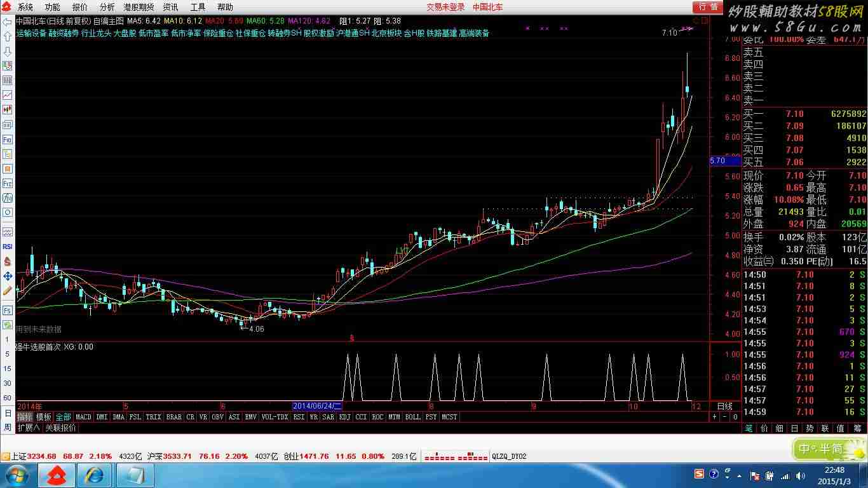Image resolution: width=868 pixels, height=488 pixels.
Task: Select the VOL-TDX indicator tab
Action: point(275,417)
